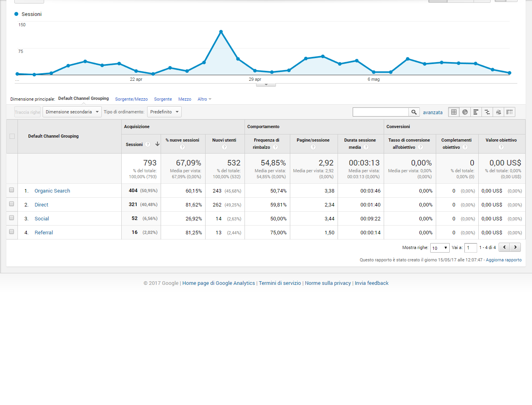
Task: Click the peak data point on Sessioni chart
Action: pyautogui.click(x=221, y=32)
